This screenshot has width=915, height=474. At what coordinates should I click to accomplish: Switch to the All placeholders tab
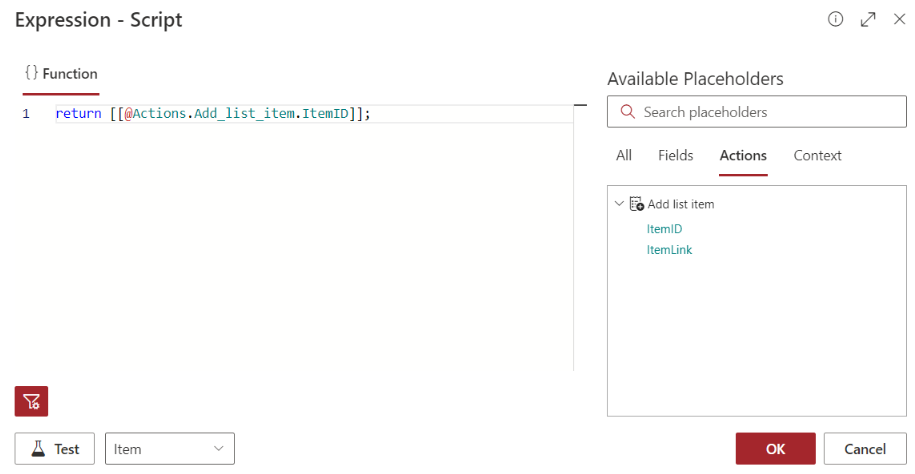point(624,155)
